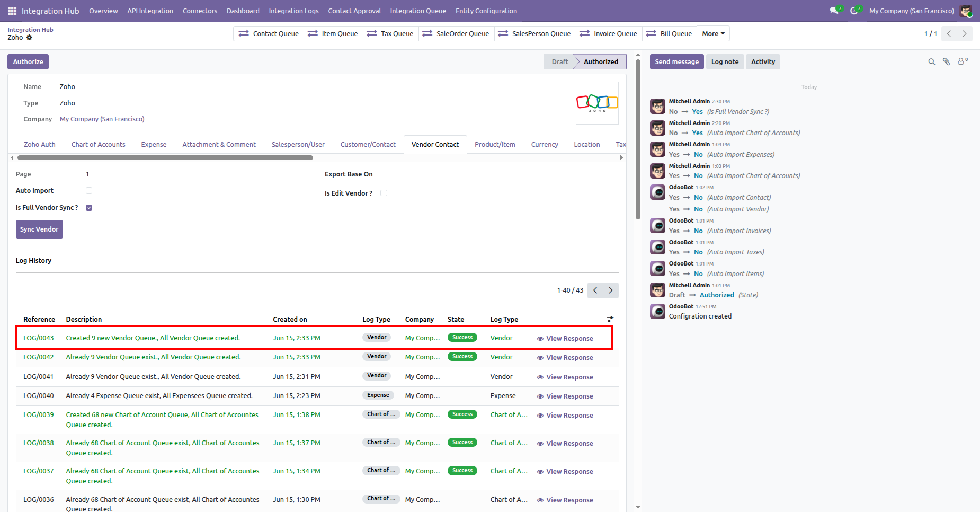Open the Dashboard menu
The width and height of the screenshot is (980, 512).
[243, 11]
